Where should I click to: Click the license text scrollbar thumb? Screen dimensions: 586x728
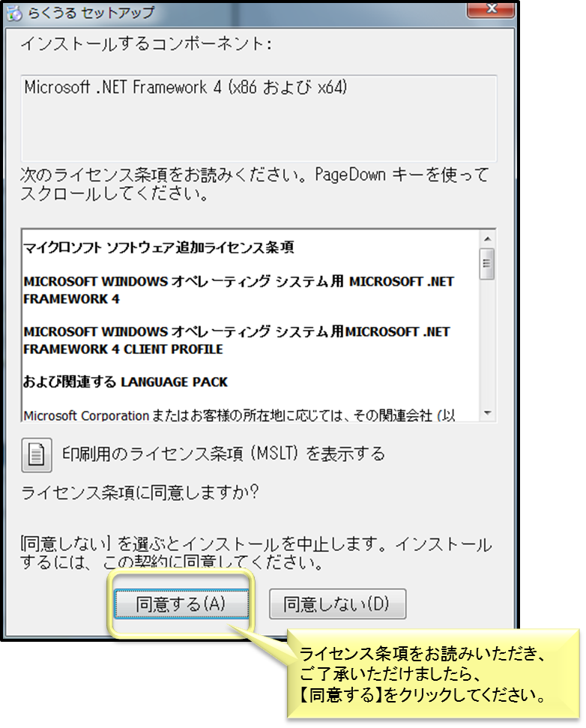(x=487, y=264)
